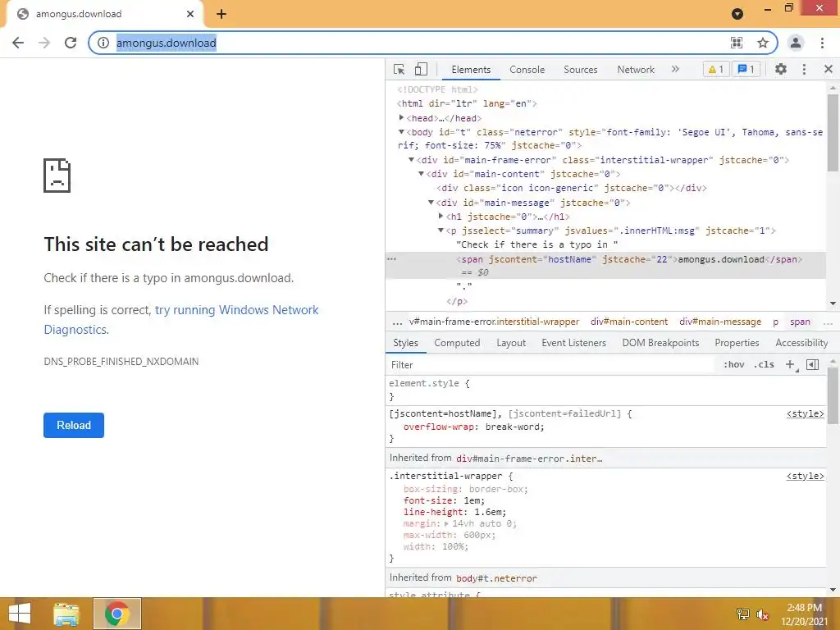Select div#main-message in the breadcrumb
The height and width of the screenshot is (630, 840).
pyautogui.click(x=720, y=322)
